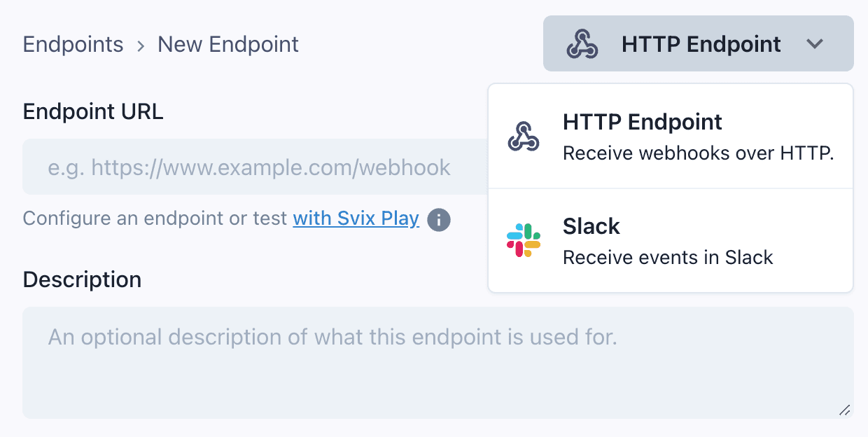
Task: Navigate to Endpoints via breadcrumb
Action: tap(72, 44)
